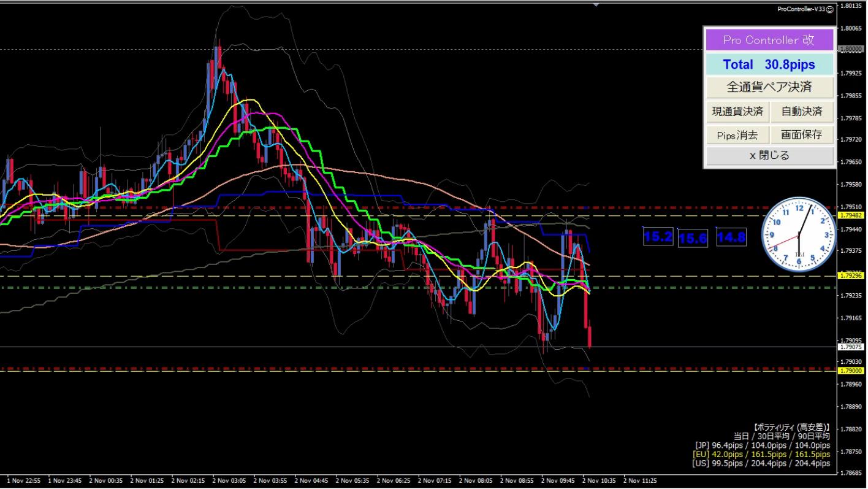Click the ボラティリティ (高安差) heading text

(791, 427)
